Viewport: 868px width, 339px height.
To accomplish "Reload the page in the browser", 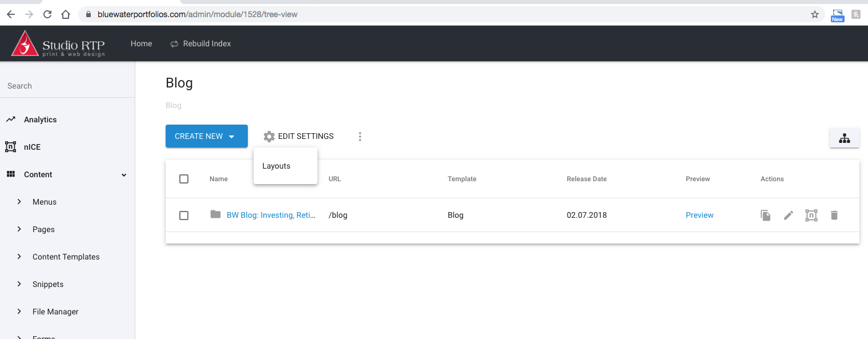I will 47,14.
